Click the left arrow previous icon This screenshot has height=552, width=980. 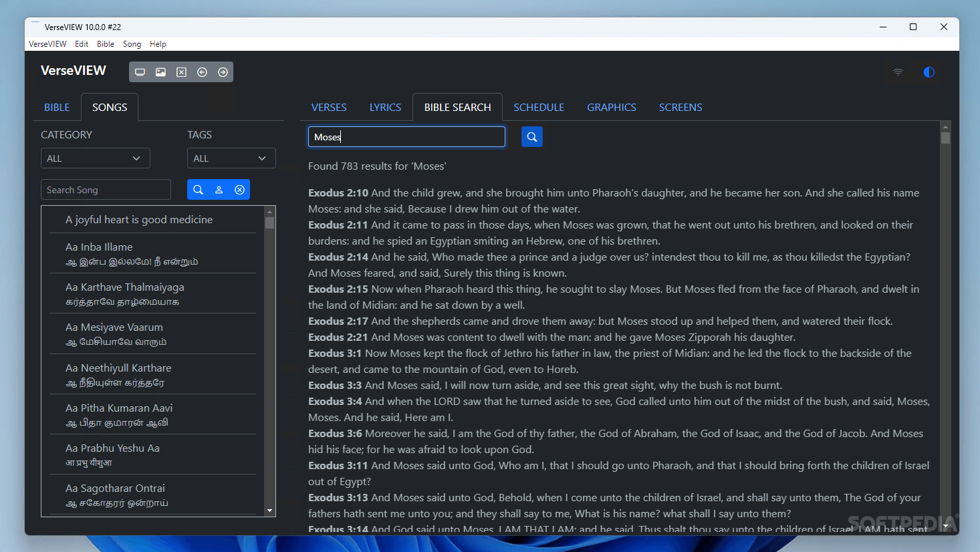click(x=202, y=72)
